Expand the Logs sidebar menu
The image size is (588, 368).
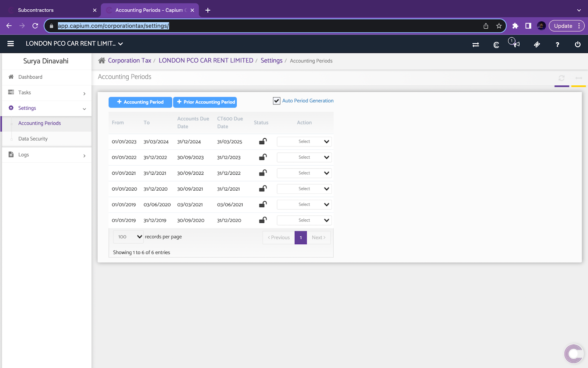[47, 155]
